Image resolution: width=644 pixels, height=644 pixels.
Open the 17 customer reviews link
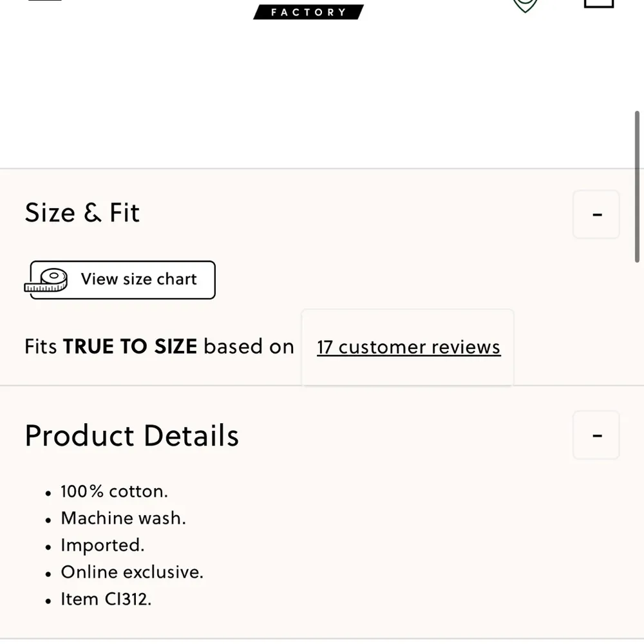point(408,346)
